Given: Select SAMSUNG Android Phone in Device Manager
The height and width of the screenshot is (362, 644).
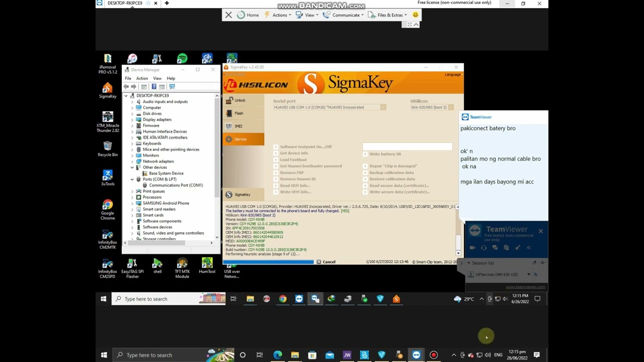Looking at the screenshot, I should pos(166,203).
